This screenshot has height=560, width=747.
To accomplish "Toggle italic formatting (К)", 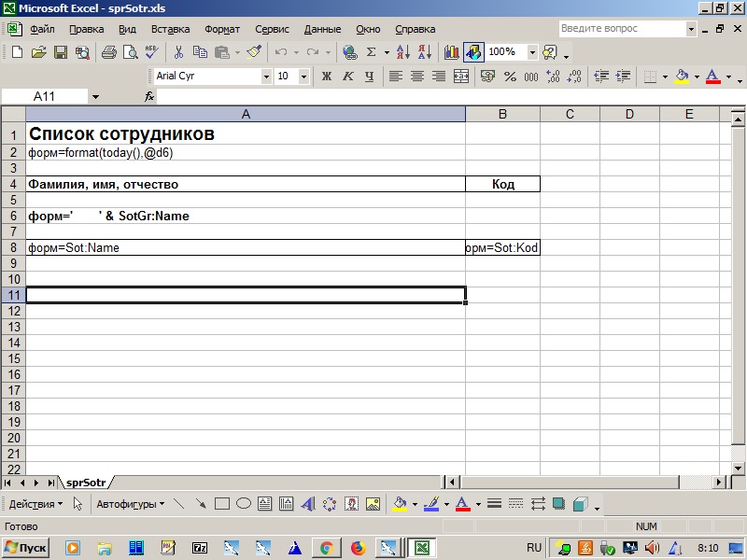I will (x=348, y=77).
